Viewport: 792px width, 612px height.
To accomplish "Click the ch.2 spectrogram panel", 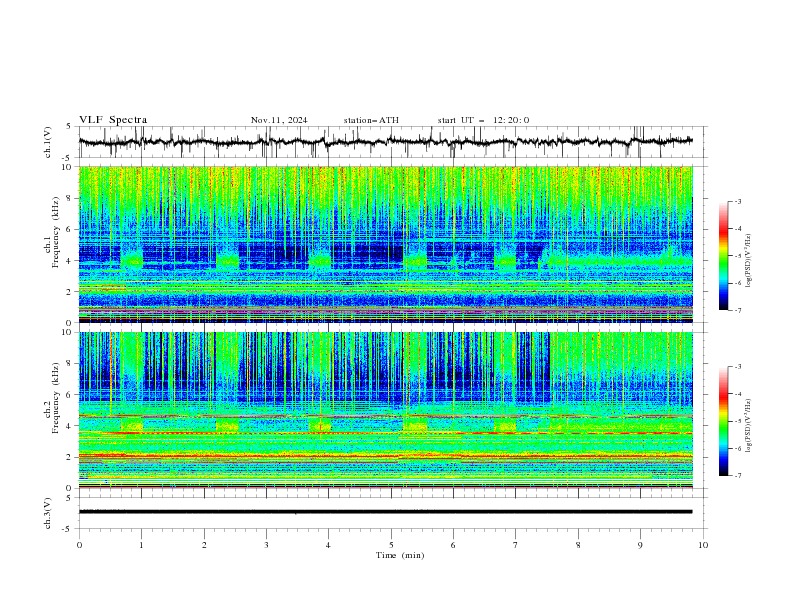I will click(x=386, y=410).
